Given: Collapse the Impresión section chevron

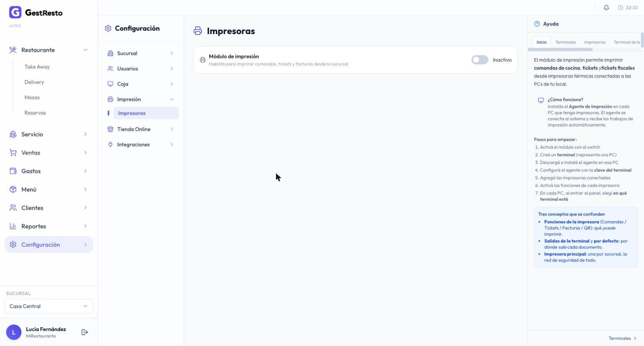Looking at the screenshot, I should (x=172, y=99).
